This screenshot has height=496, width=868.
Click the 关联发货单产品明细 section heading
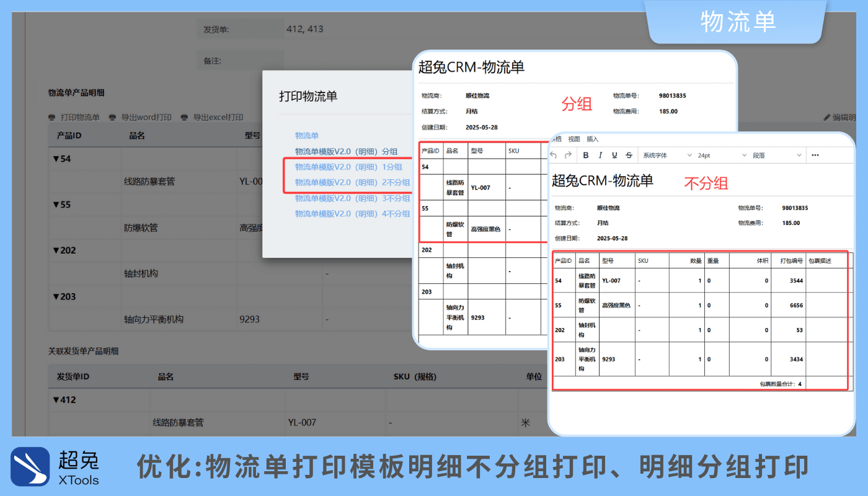coord(83,351)
